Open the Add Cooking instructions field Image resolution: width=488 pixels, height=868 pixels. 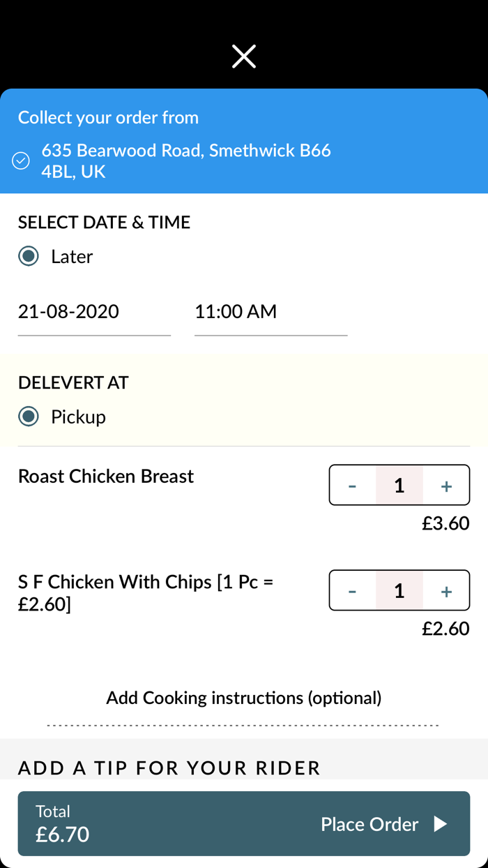244,697
